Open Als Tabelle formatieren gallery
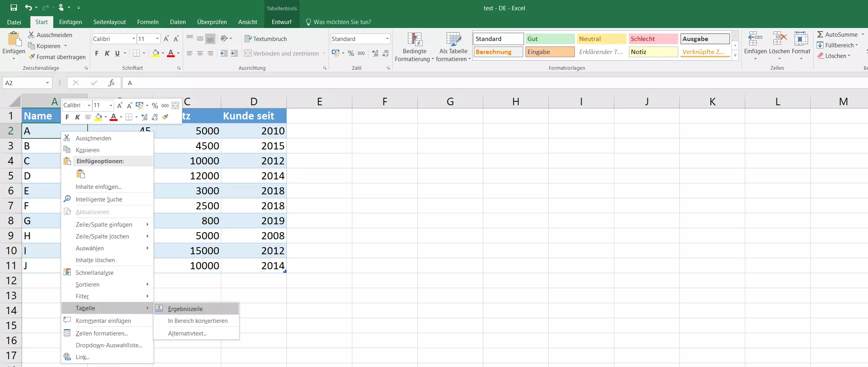The width and height of the screenshot is (868, 367). click(x=453, y=47)
